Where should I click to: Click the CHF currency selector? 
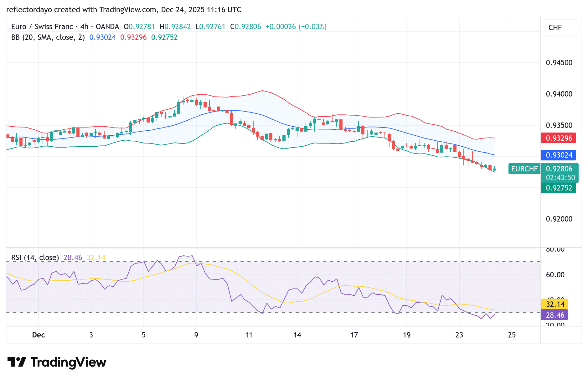click(x=560, y=28)
